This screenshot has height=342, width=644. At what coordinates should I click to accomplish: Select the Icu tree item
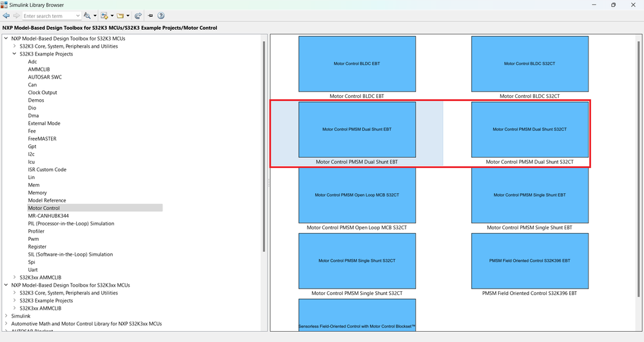(31, 162)
